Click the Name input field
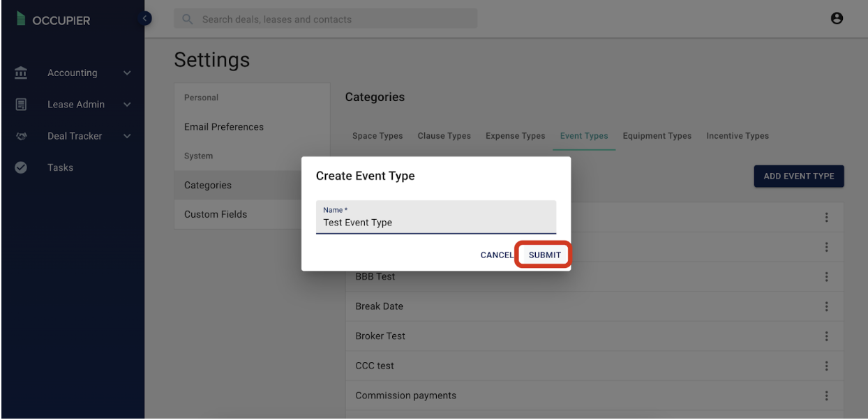 tap(436, 217)
